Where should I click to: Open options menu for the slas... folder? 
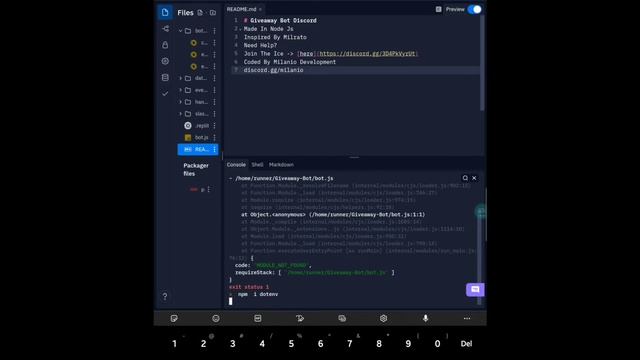click(x=214, y=113)
